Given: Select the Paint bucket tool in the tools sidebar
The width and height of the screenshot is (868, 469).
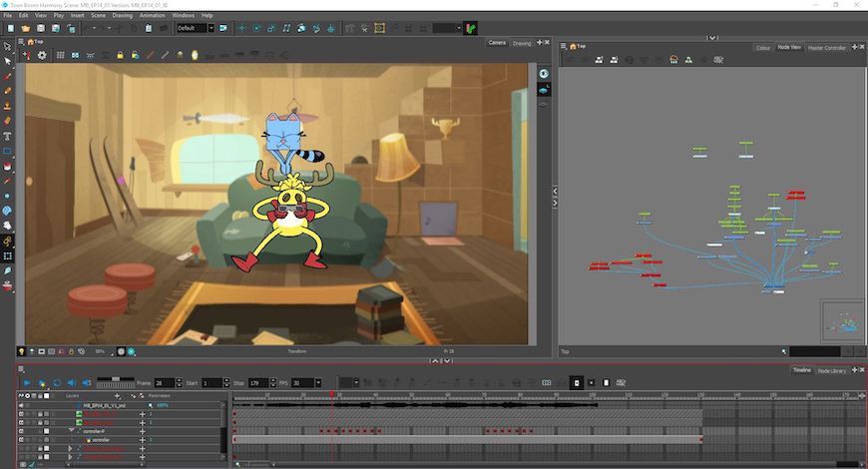Looking at the screenshot, I should tap(7, 166).
